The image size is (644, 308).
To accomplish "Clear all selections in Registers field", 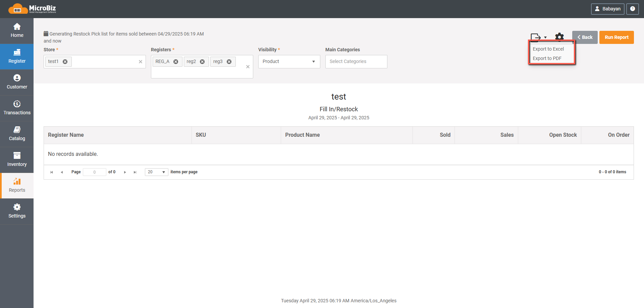I will click(248, 67).
